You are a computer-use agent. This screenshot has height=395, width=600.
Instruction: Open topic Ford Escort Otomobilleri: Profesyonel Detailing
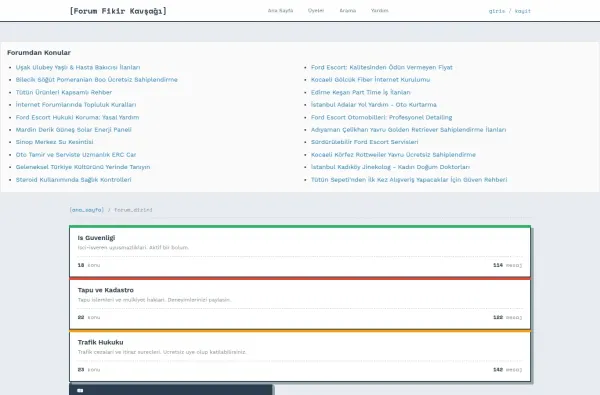(381, 117)
